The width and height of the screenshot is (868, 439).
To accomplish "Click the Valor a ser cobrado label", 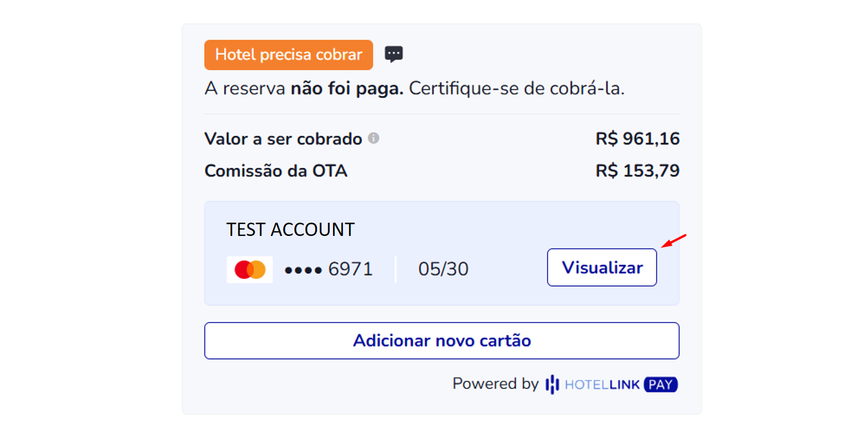I will pos(283,139).
